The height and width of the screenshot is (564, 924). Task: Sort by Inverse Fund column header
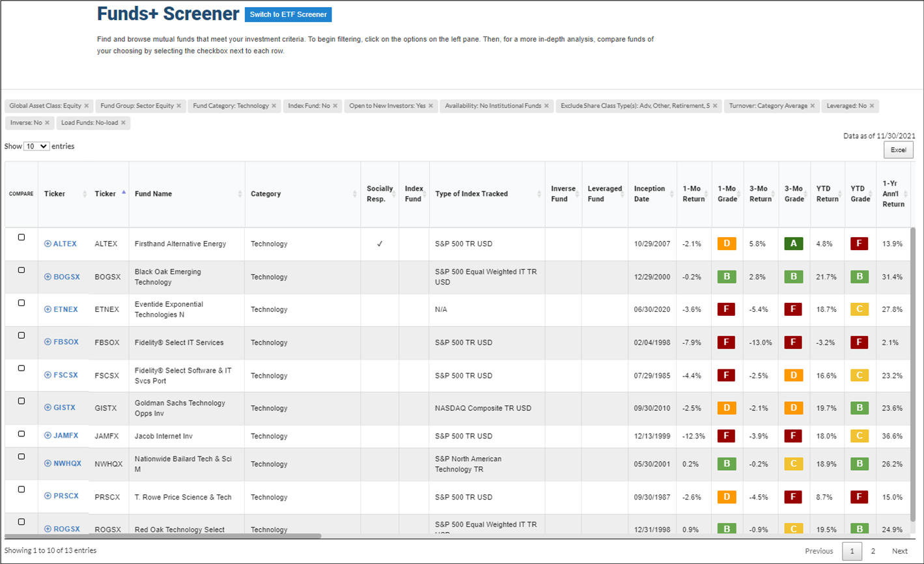(563, 194)
